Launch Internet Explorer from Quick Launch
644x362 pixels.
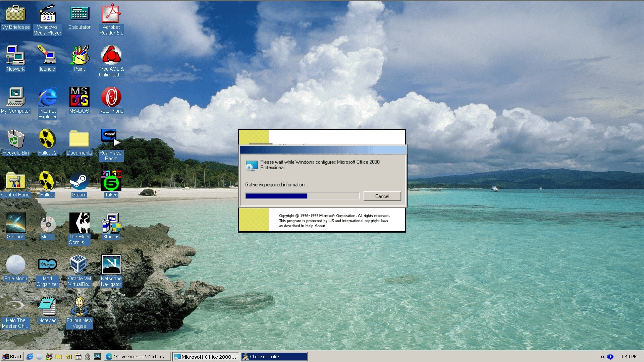(30, 356)
